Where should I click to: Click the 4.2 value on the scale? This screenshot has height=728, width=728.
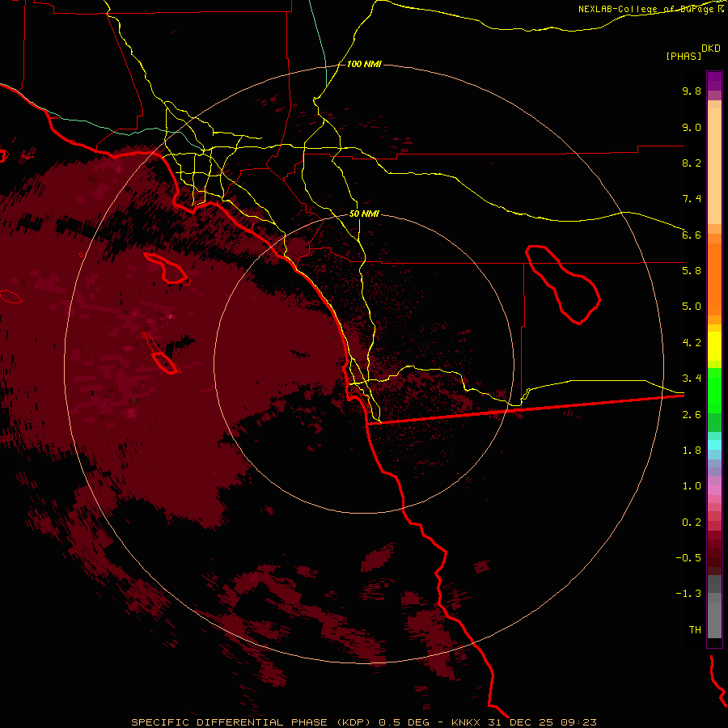[x=692, y=343]
